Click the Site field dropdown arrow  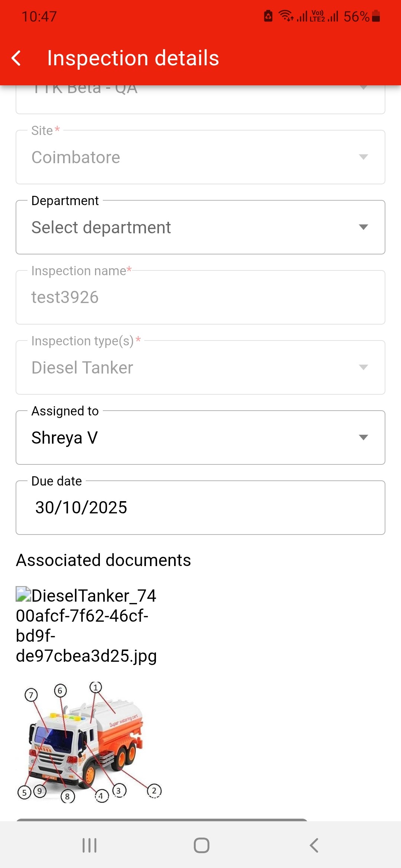pos(363,157)
